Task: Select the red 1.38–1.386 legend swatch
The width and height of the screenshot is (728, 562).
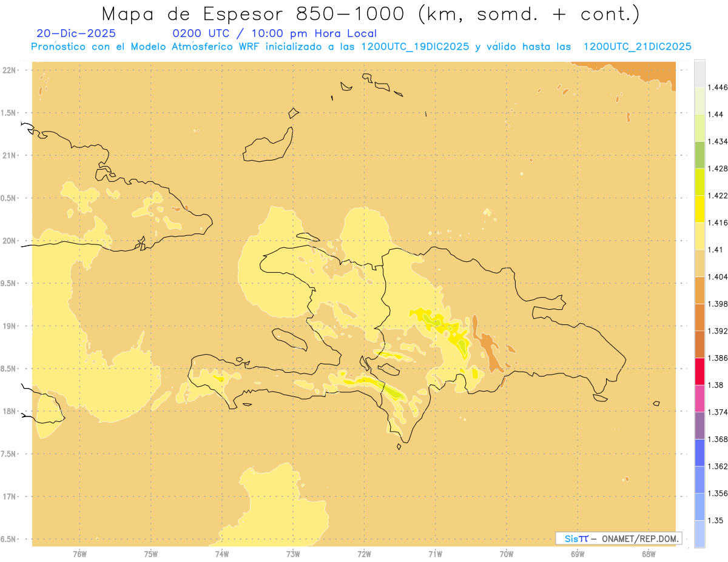Action: (x=699, y=371)
